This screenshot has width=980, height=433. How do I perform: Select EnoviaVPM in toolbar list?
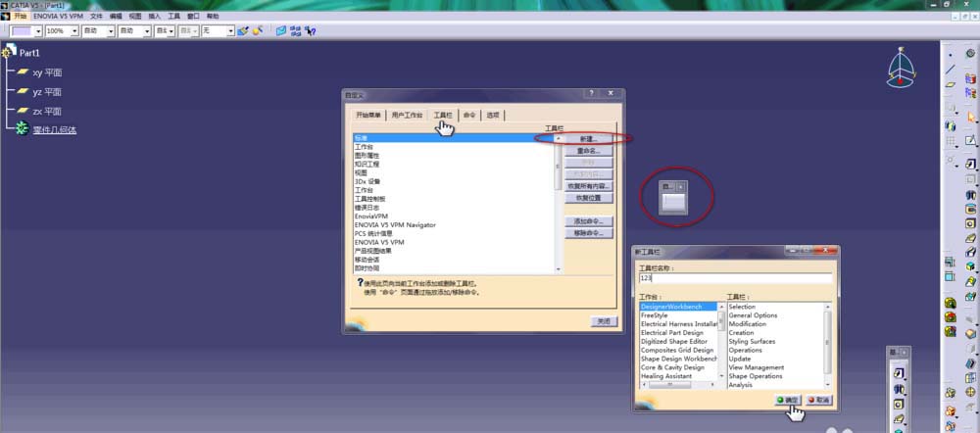(371, 216)
